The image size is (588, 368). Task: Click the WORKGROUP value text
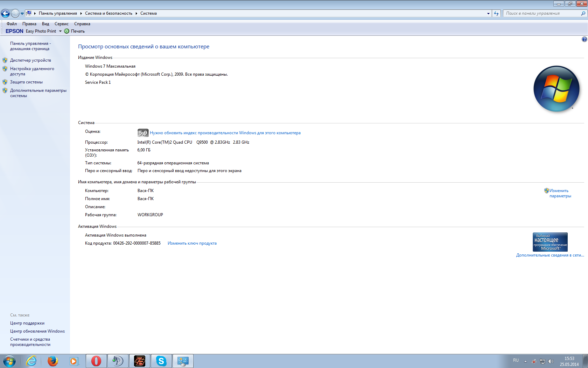[150, 215]
